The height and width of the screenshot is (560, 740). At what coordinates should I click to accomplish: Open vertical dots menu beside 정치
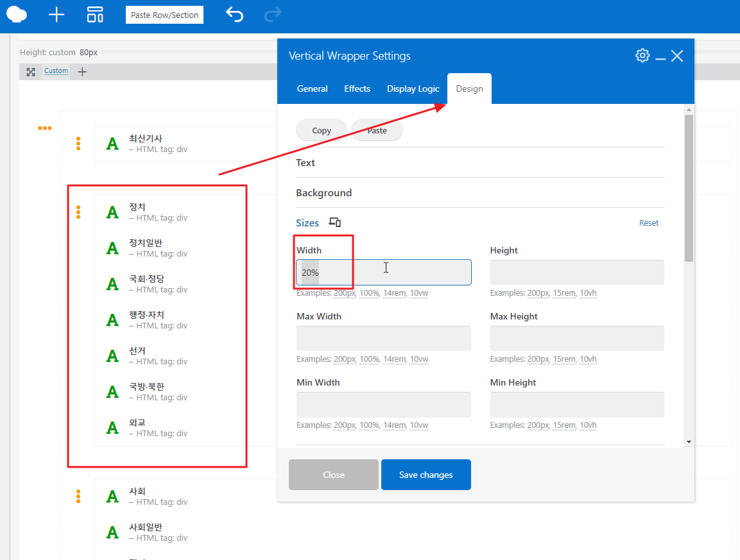[x=78, y=212]
